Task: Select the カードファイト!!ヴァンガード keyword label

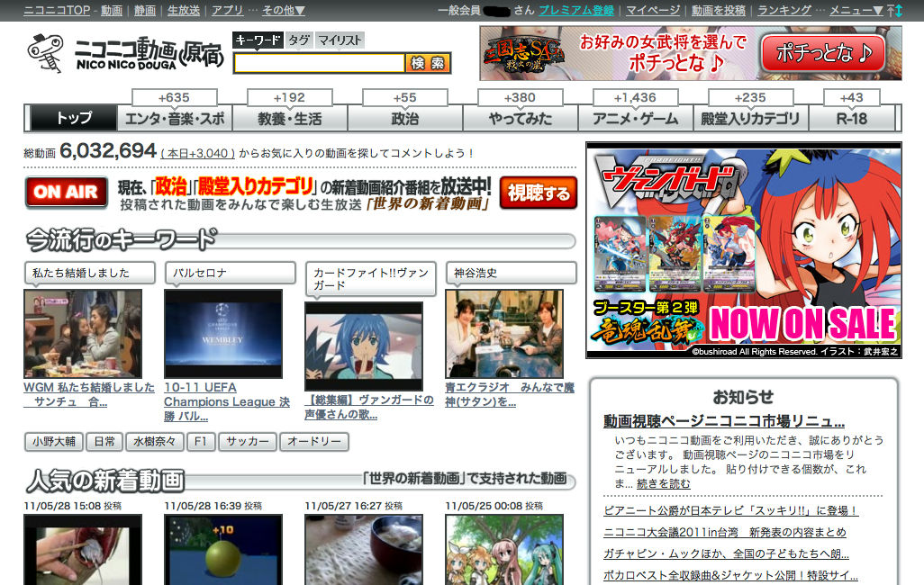Action: coord(371,279)
